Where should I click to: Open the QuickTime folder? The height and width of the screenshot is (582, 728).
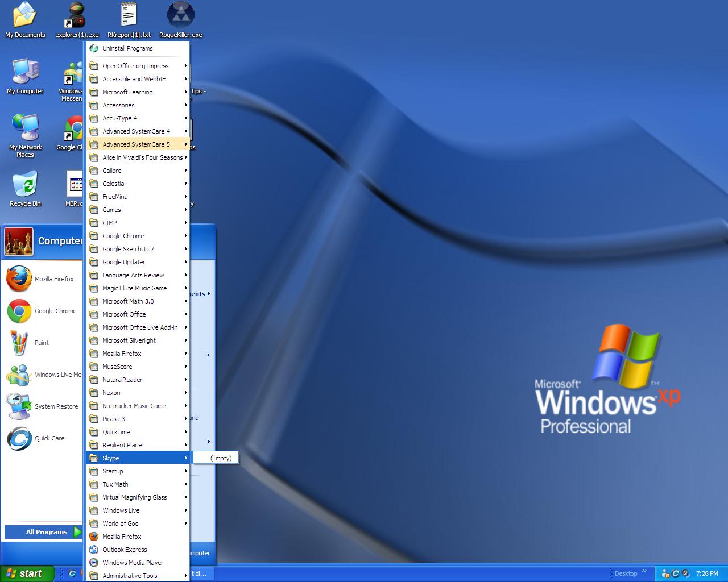click(138, 432)
